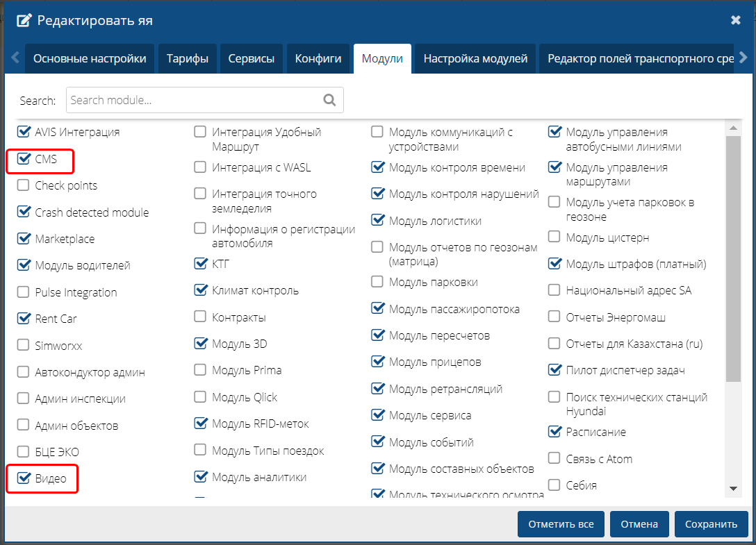
Task: Uncheck Модуль штрафов (платный)
Action: (x=554, y=264)
